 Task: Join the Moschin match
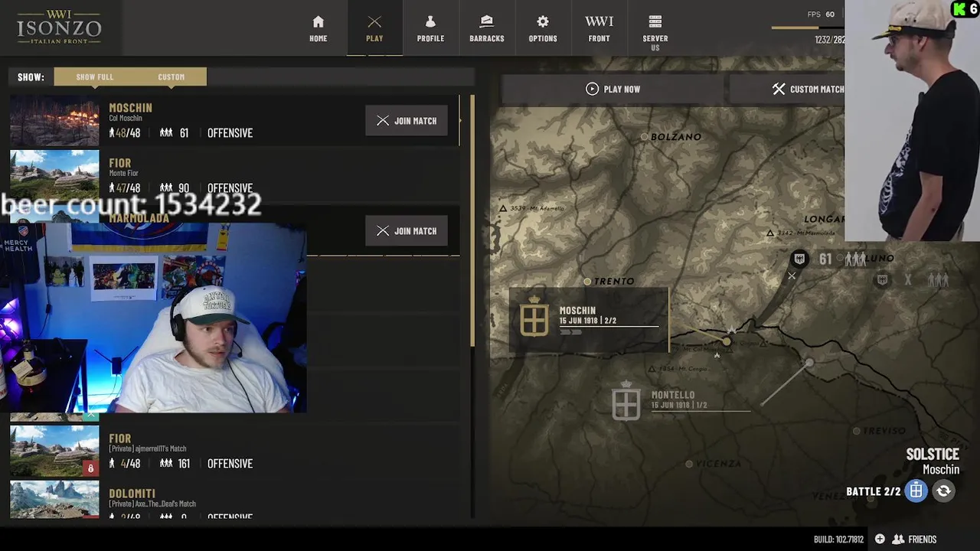tap(407, 120)
